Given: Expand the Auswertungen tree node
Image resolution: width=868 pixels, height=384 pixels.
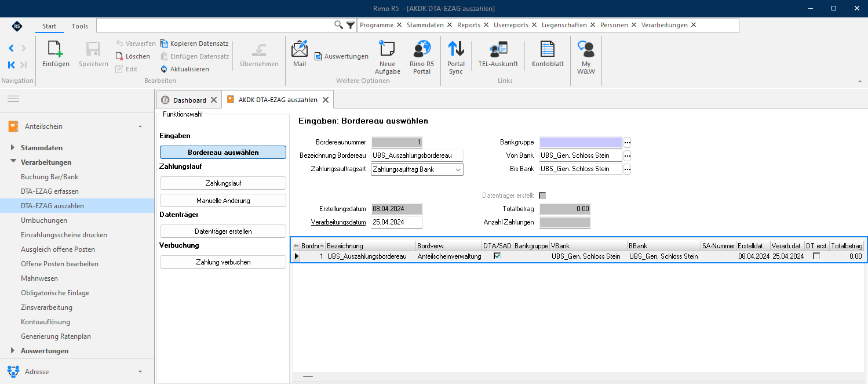Looking at the screenshot, I should [x=13, y=351].
